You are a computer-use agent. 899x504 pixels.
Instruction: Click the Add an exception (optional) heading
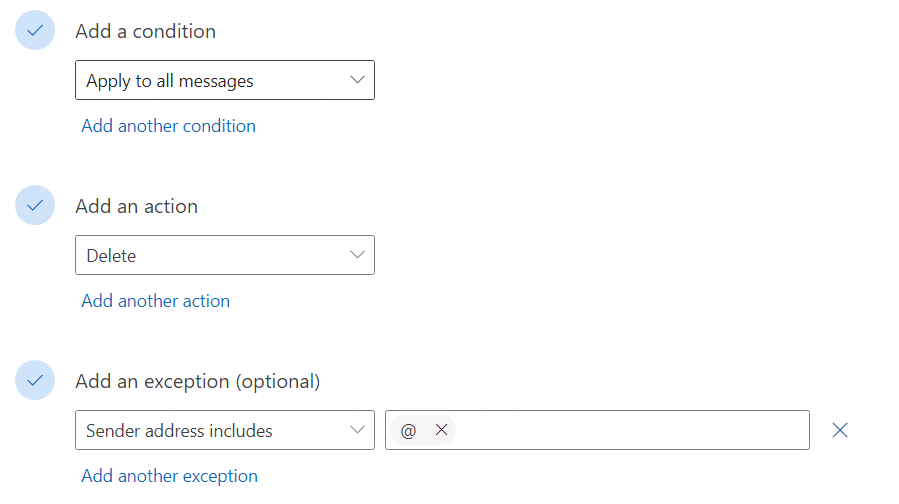pos(198,381)
